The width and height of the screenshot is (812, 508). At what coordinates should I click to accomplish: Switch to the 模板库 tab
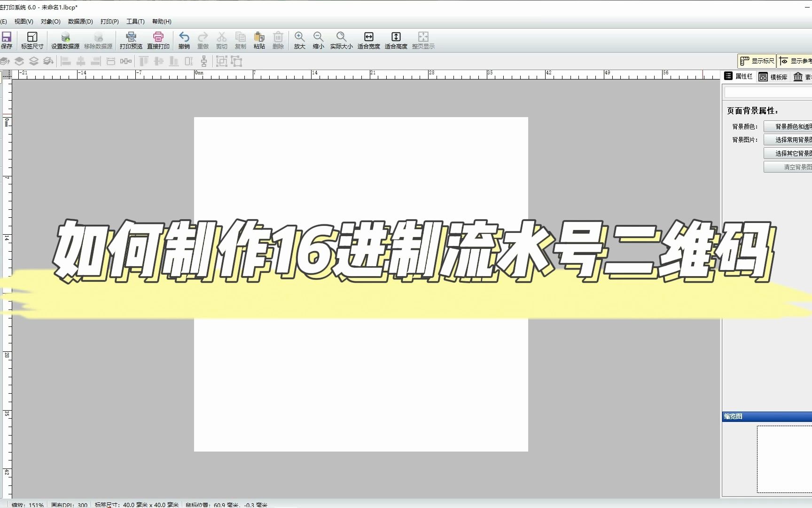click(773, 77)
